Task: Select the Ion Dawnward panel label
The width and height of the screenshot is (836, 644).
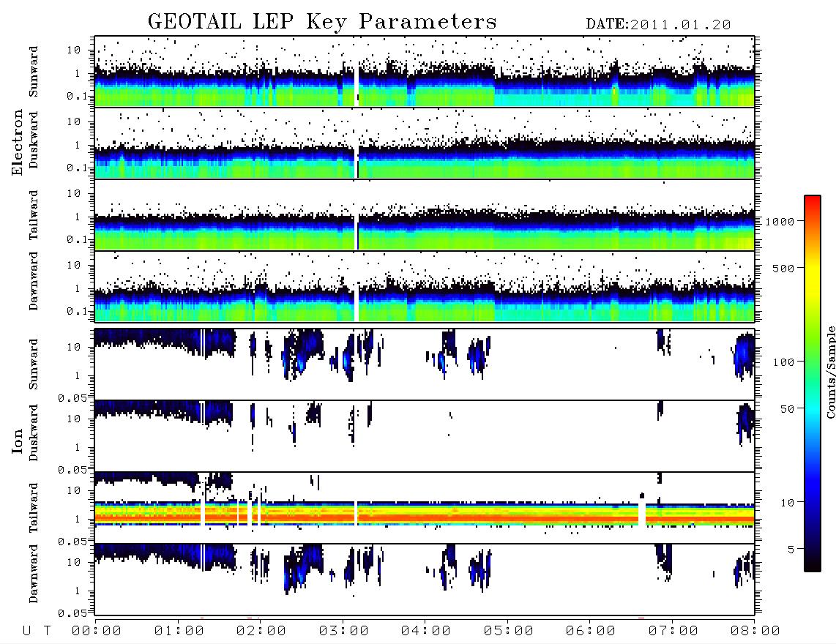Action: coord(34,574)
